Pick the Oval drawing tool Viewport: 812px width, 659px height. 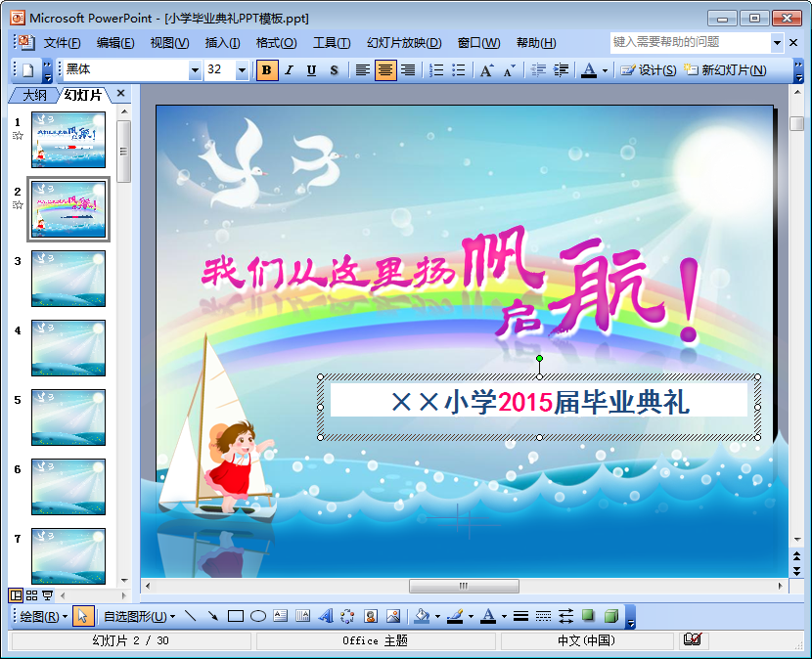coord(258,616)
